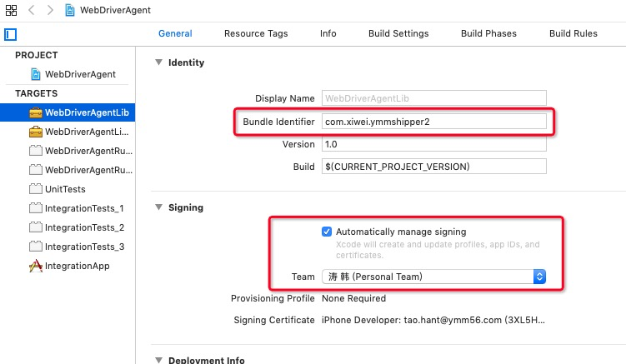Screen dimensions: 626x364
Task: Open the Team dropdown menu
Action: (x=433, y=277)
